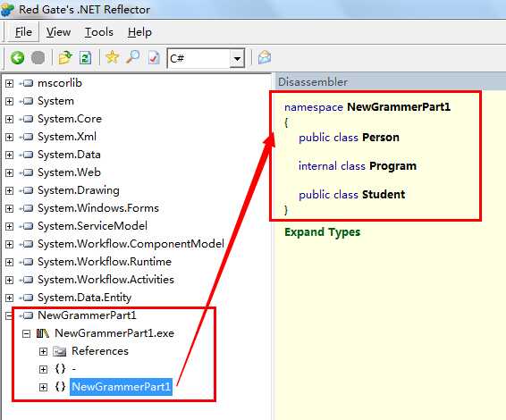Expand the System.Xml assembly node
This screenshot has width=506, height=420.
9,137
